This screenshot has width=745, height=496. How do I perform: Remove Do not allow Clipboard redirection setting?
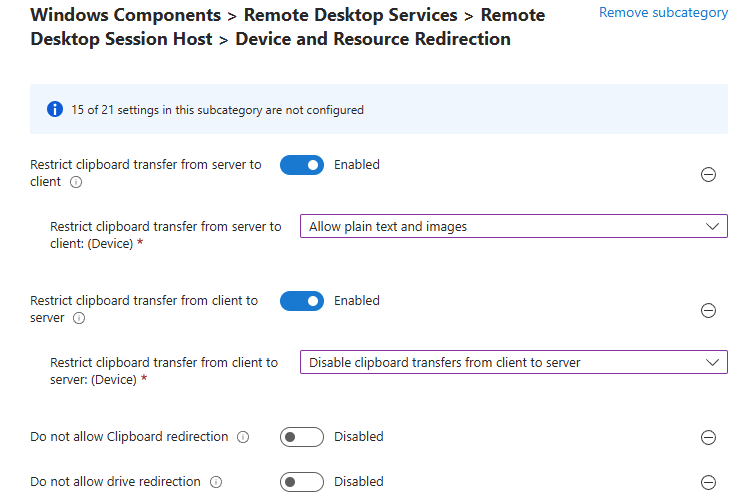(x=708, y=437)
